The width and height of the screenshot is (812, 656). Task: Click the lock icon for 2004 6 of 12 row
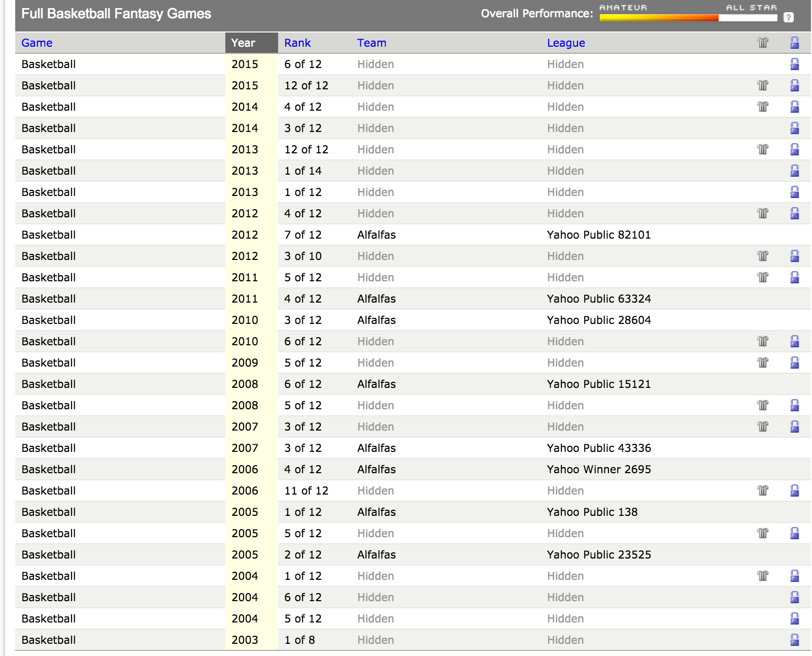(x=795, y=597)
